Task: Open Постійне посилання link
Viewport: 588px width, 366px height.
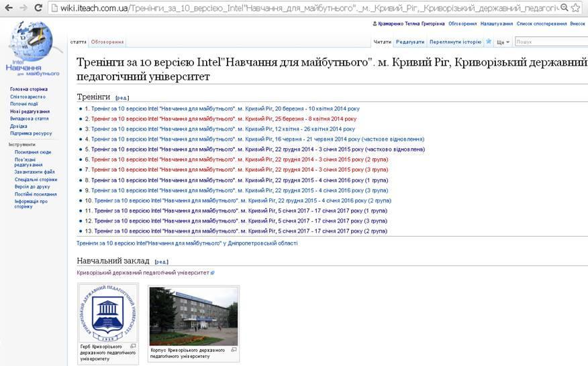Action: tap(36, 194)
